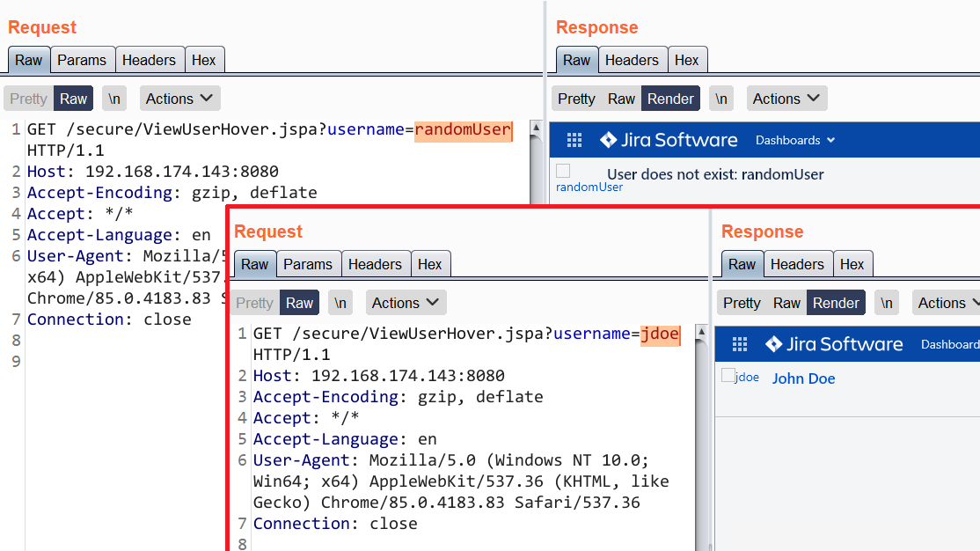Select Render view in upper Response toolbar

point(670,99)
